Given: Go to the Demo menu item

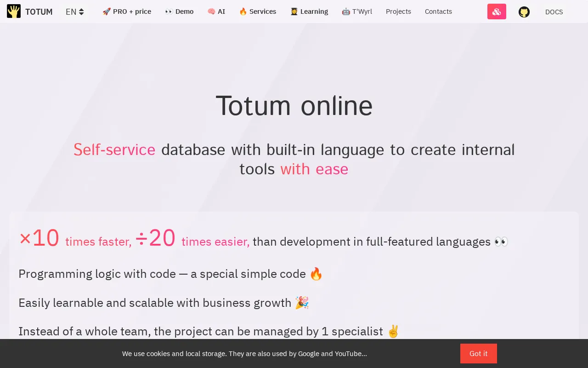Looking at the screenshot, I should (179, 11).
